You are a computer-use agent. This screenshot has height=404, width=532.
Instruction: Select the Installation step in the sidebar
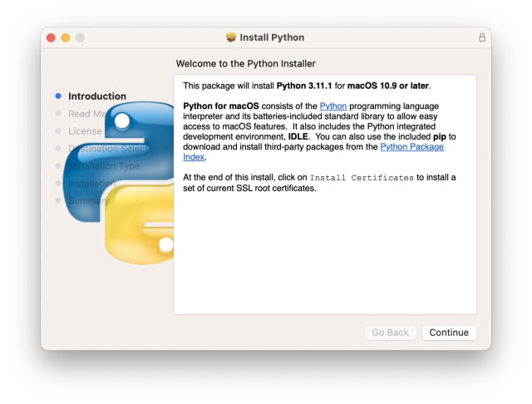coord(91,184)
